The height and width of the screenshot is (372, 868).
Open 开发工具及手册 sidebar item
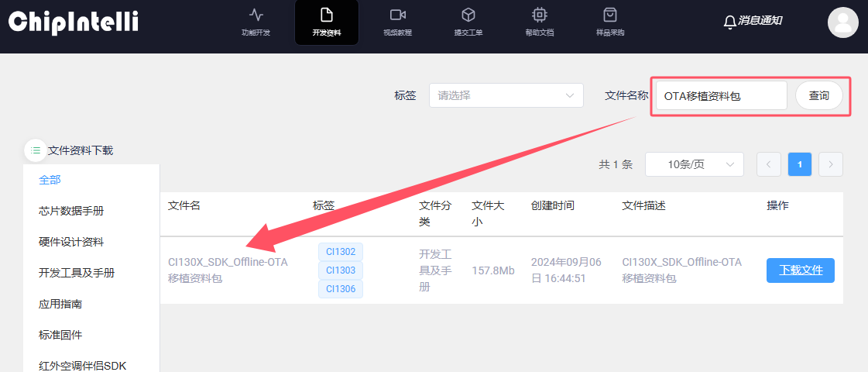(77, 273)
